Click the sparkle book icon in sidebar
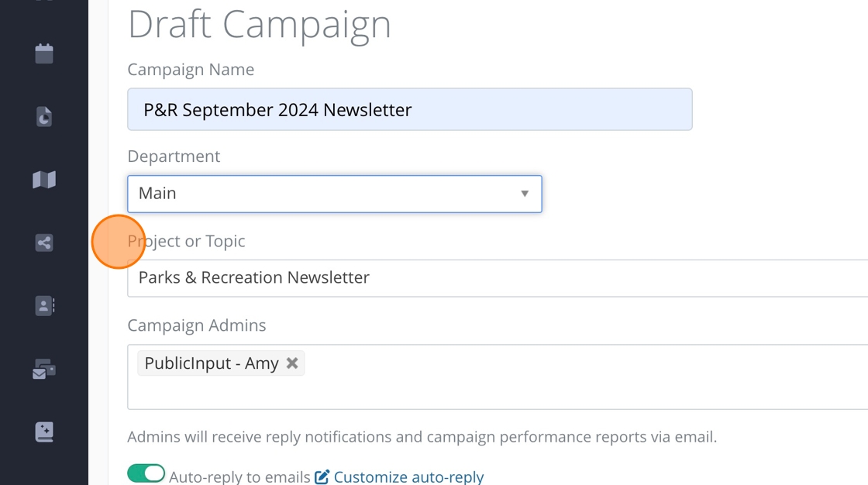The width and height of the screenshot is (868, 485). tap(44, 432)
